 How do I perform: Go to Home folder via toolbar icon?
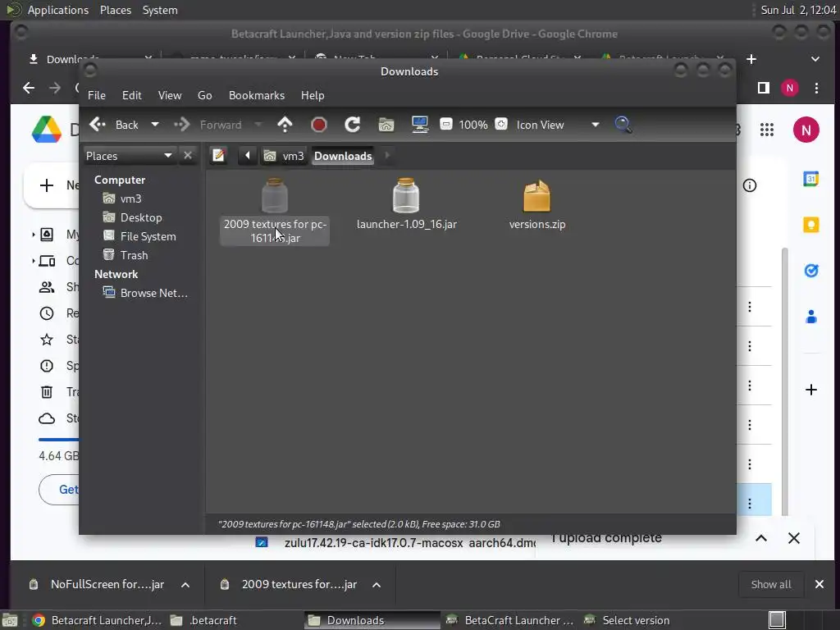[386, 125]
